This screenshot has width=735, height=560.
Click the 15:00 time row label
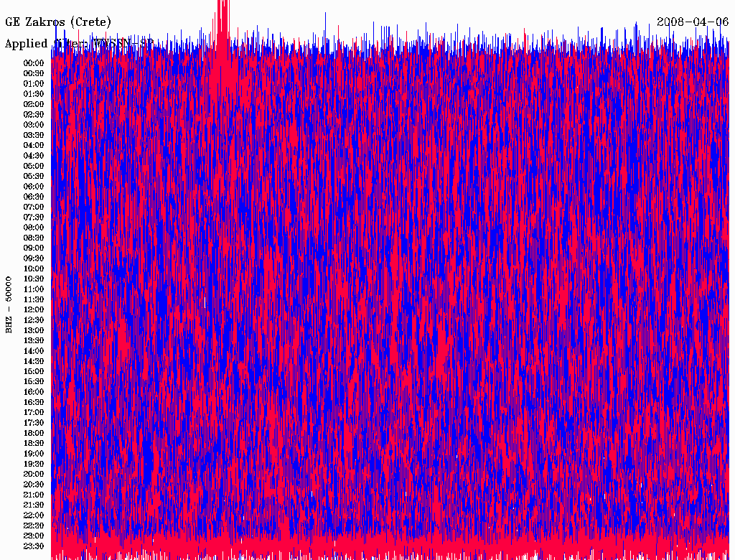point(34,372)
